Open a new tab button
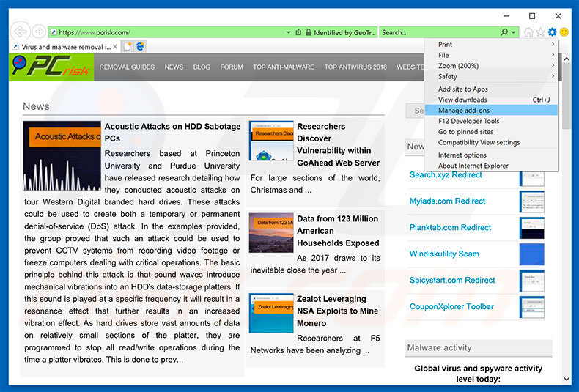Image resolution: width=579 pixels, height=392 pixels. (x=128, y=46)
